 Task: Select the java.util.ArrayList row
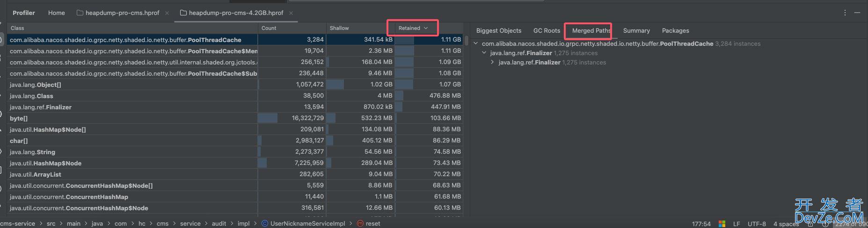coord(235,174)
